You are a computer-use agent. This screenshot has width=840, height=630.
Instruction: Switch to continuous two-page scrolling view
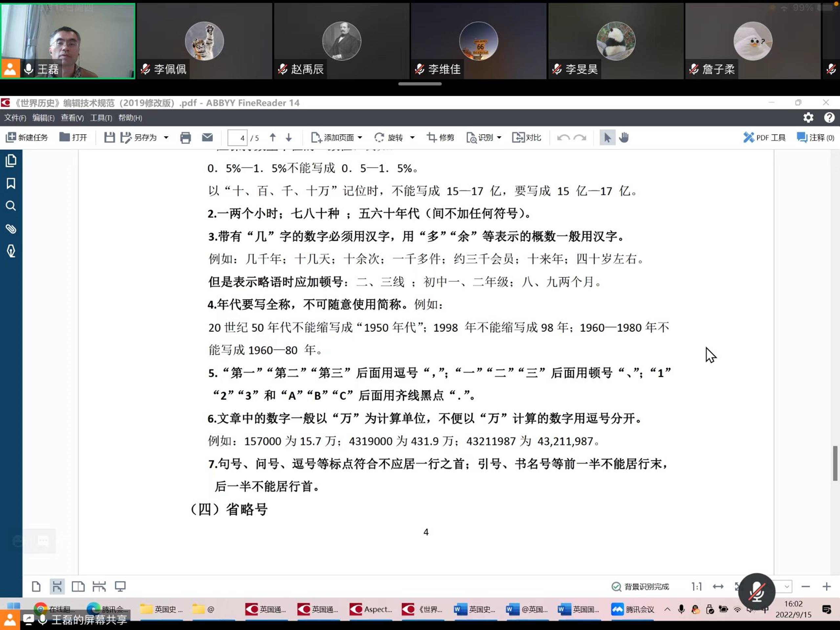click(x=99, y=586)
